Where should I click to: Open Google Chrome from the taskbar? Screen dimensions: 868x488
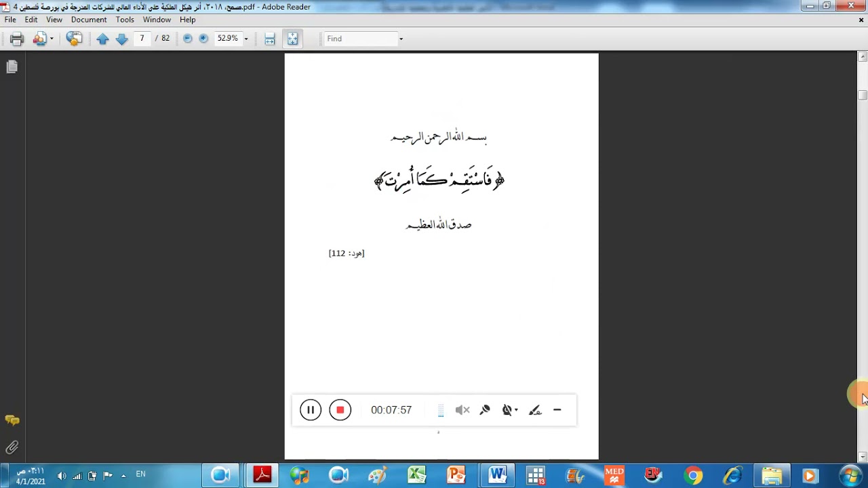point(693,475)
